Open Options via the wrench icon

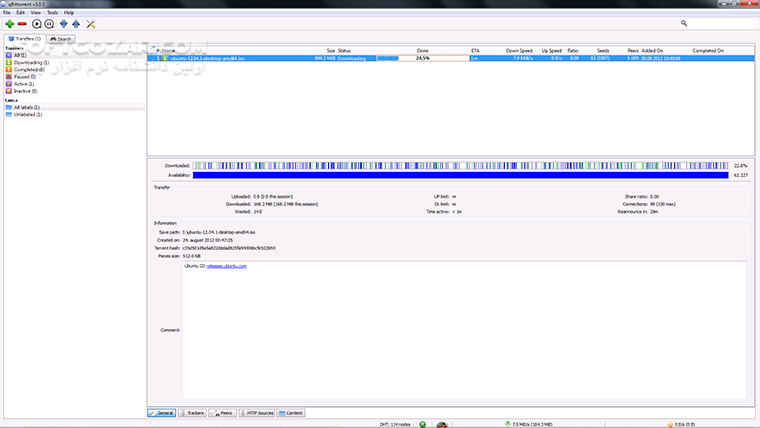91,24
